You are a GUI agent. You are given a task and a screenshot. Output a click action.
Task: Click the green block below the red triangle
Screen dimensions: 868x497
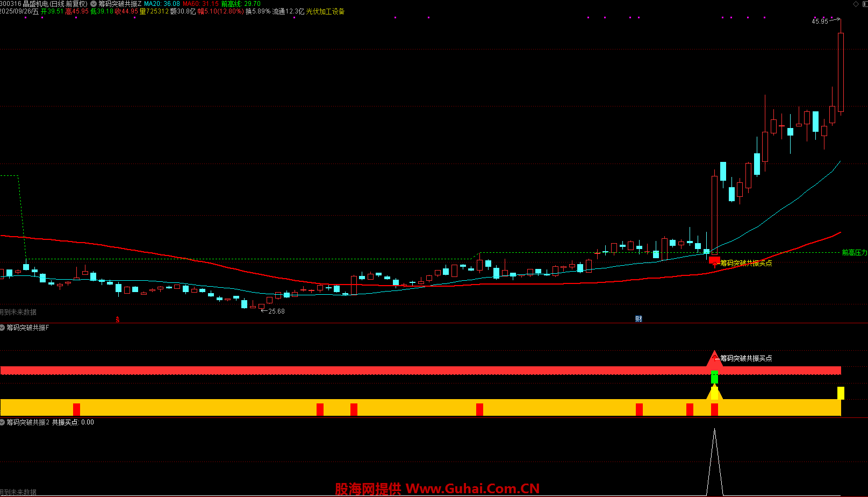[714, 377]
